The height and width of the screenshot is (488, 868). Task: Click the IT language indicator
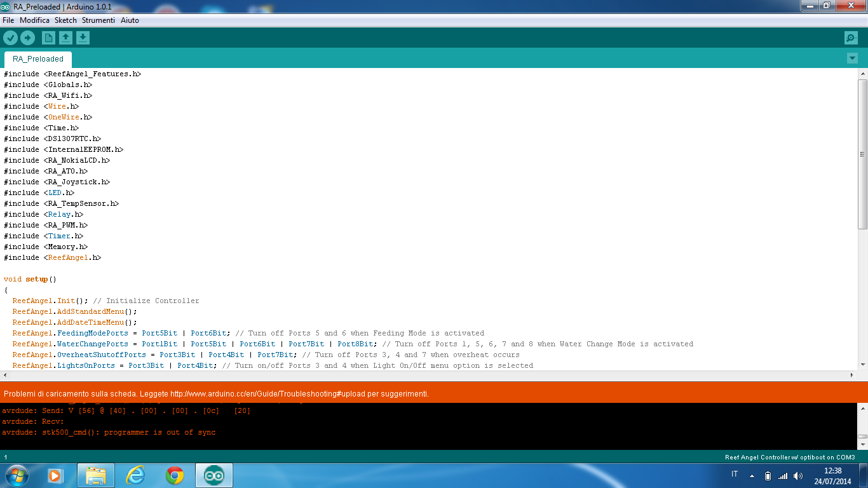point(735,475)
